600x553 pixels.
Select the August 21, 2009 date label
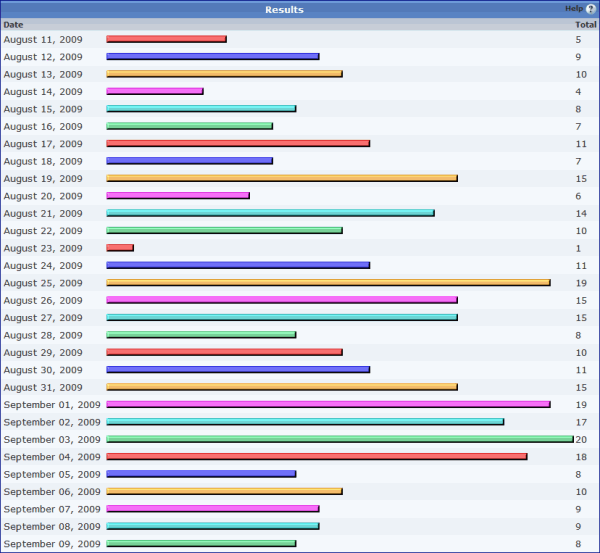(43, 214)
